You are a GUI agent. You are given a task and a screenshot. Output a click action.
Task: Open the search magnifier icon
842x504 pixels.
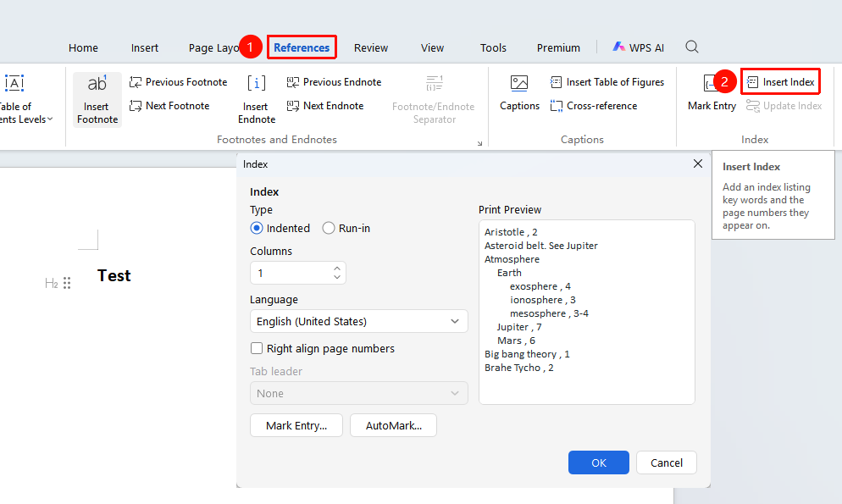coord(691,47)
